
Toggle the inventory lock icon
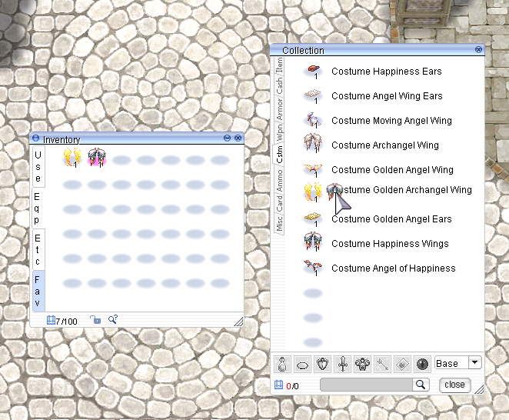[95, 320]
